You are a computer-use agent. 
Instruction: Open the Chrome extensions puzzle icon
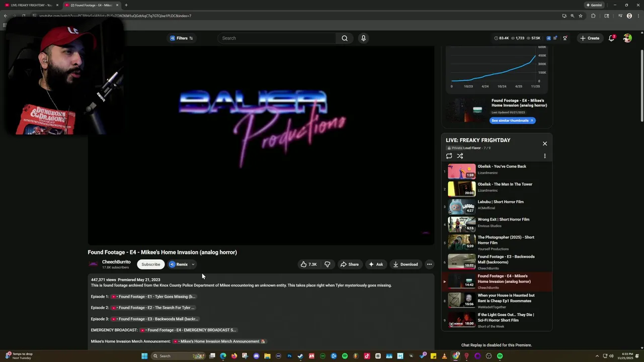point(593,16)
